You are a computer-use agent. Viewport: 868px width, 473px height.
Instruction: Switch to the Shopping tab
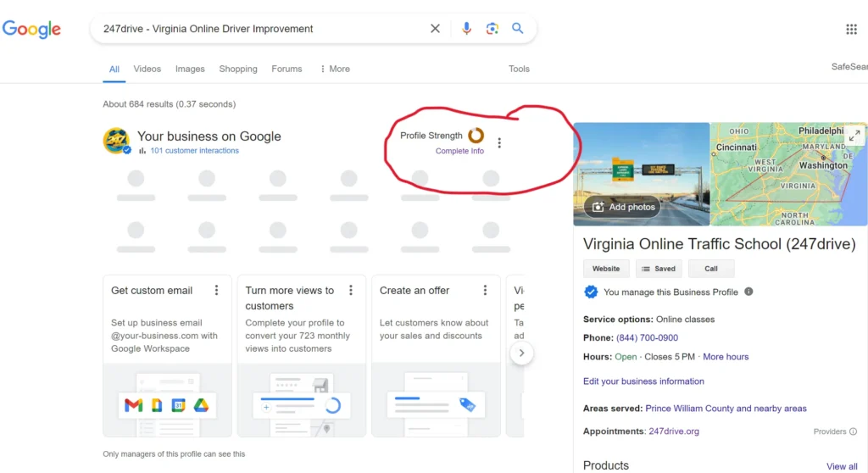pos(238,69)
